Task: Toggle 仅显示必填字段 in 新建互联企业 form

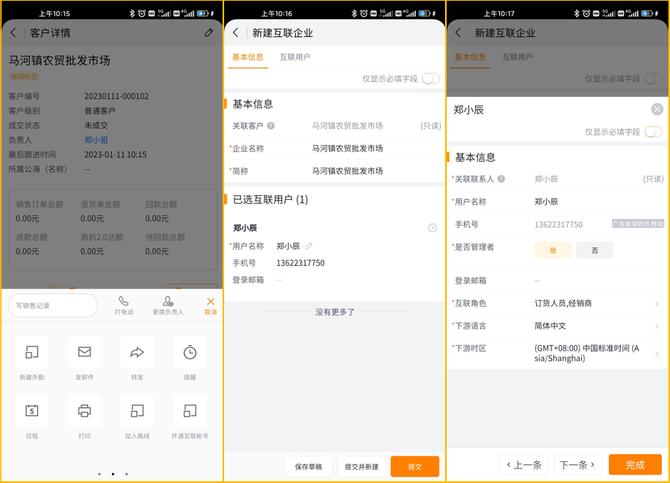Action: pos(430,78)
